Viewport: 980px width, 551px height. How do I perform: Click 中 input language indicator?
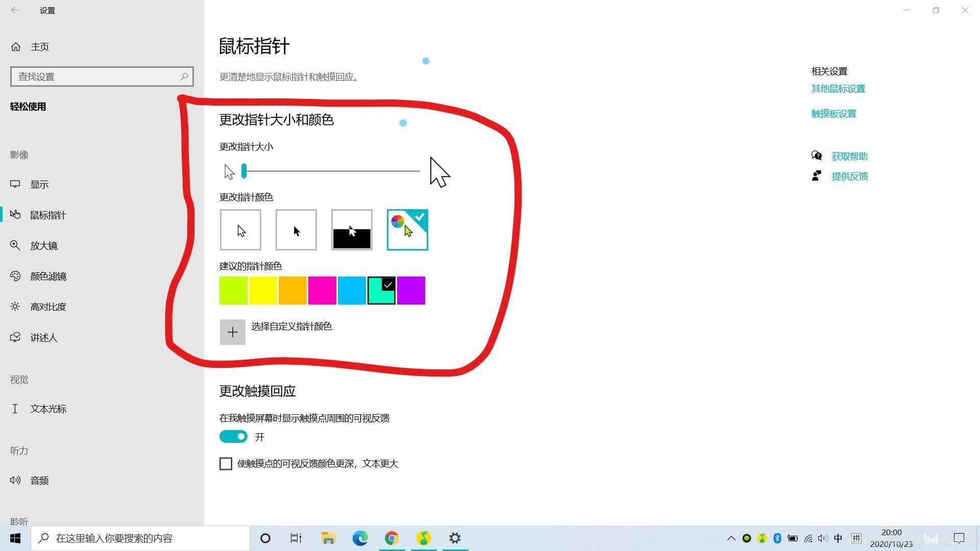tap(838, 538)
